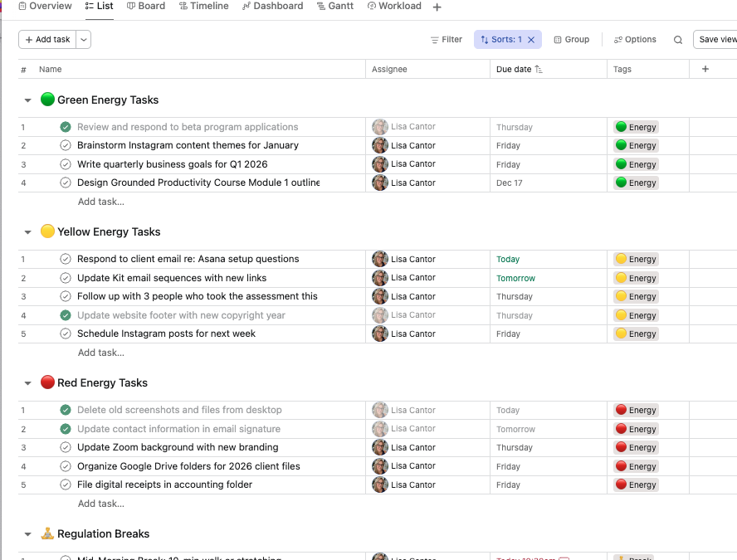The image size is (737, 560).
Task: Click the plus icon to add a column
Action: 705,69
